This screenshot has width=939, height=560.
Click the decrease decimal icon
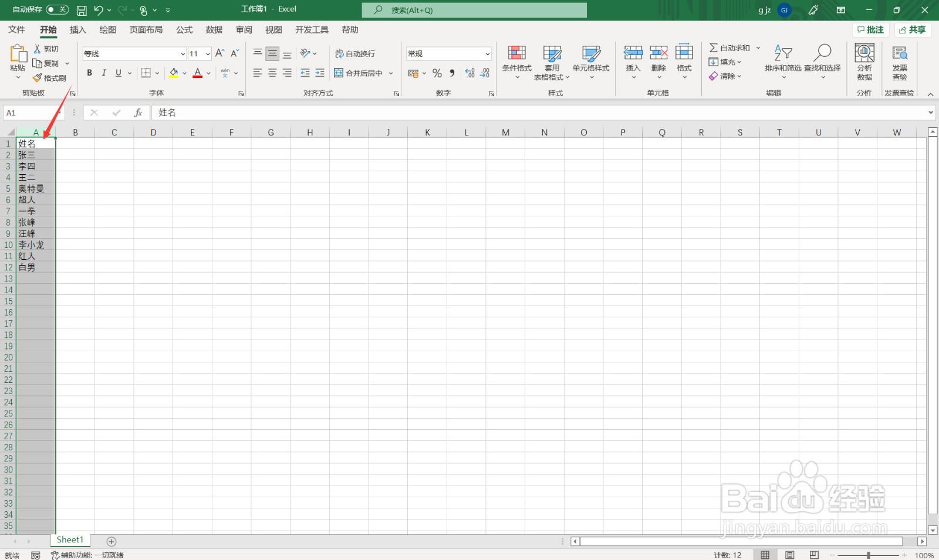[485, 73]
